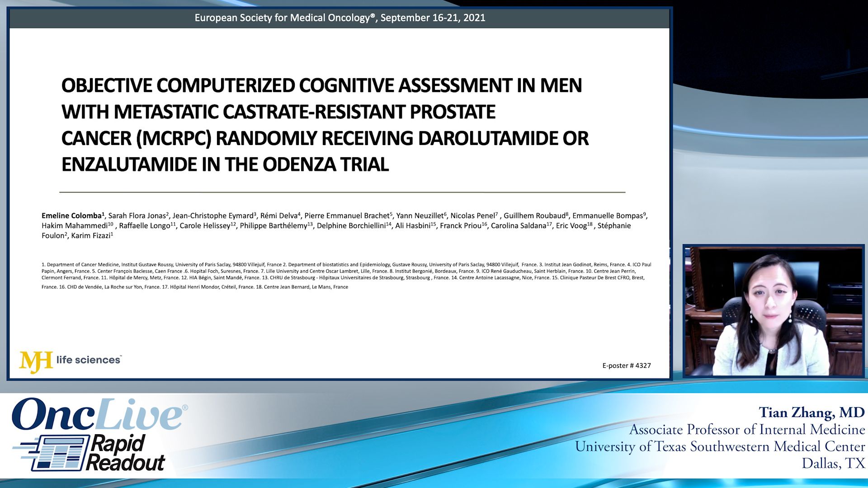Click the OncLive logo
Image resolution: width=868 pixels, height=488 pixels.
click(99, 414)
